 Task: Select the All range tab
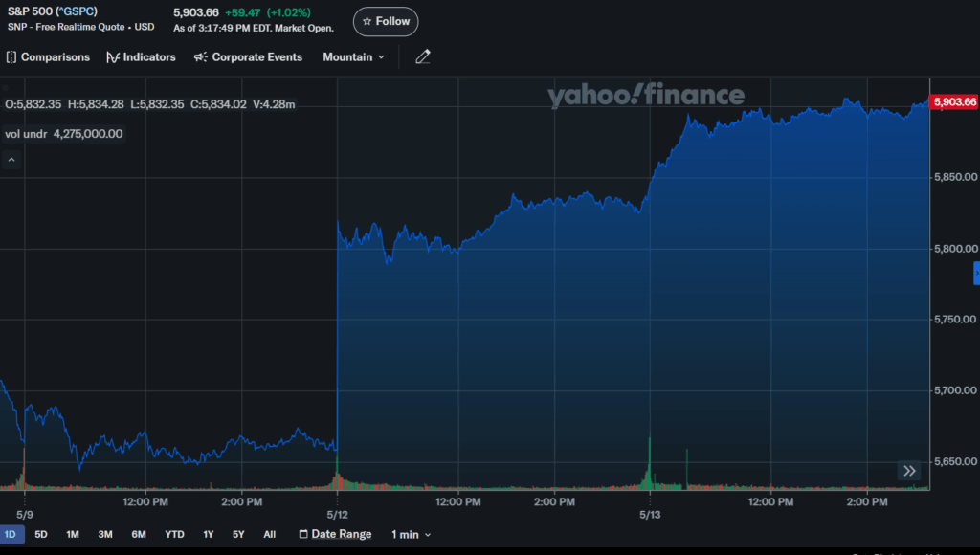coord(269,534)
